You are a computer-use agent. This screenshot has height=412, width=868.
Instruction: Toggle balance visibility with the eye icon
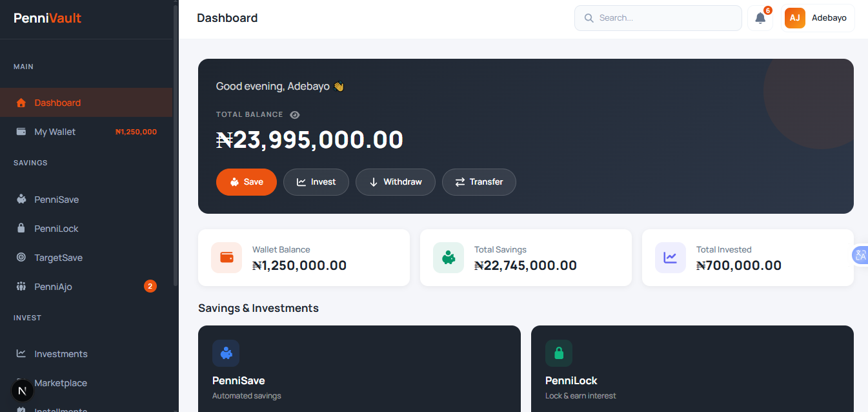(295, 114)
